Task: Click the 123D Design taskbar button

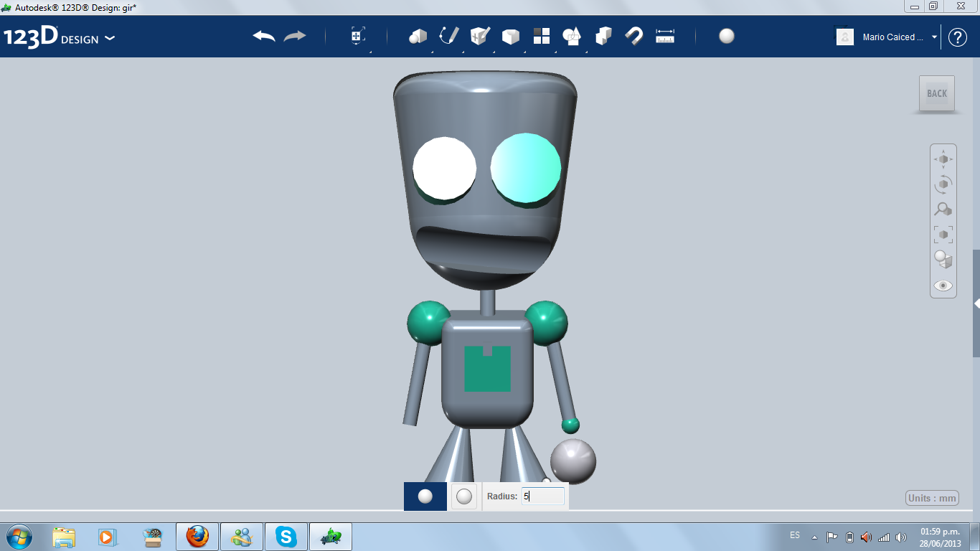Action: [331, 537]
